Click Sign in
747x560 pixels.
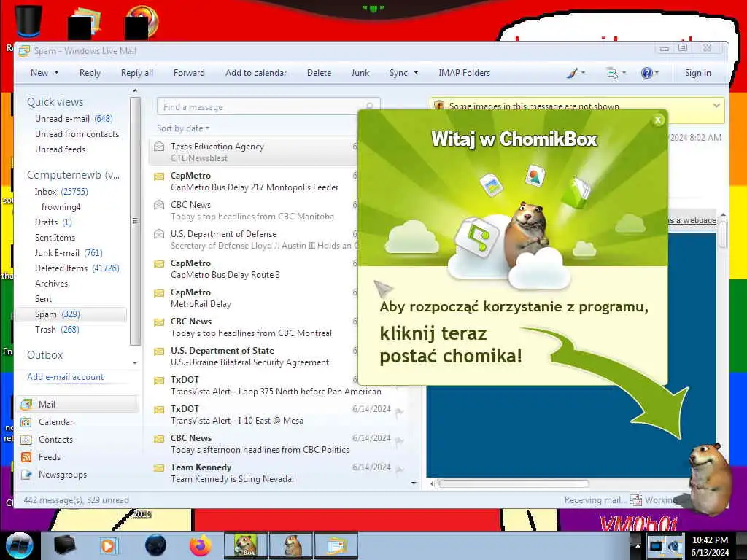click(x=697, y=73)
